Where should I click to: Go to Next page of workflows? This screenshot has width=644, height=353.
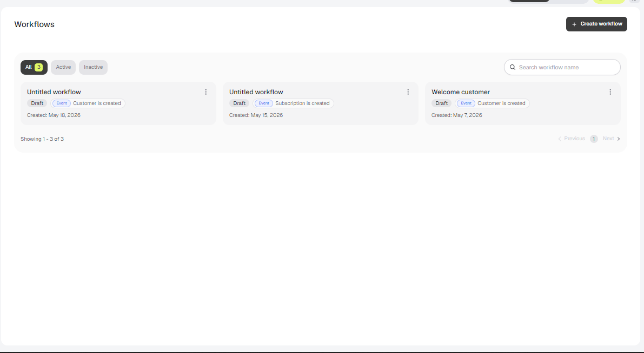click(612, 139)
